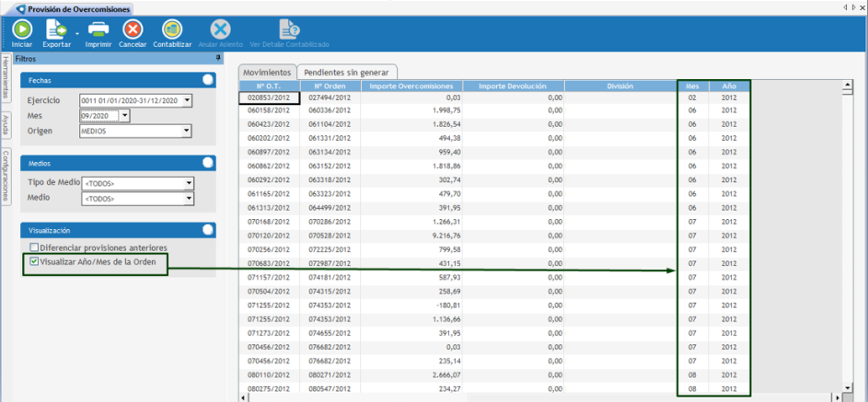Click the Iniciar toolbar icon
Image resolution: width=868 pixels, height=402 pixels.
(x=21, y=29)
